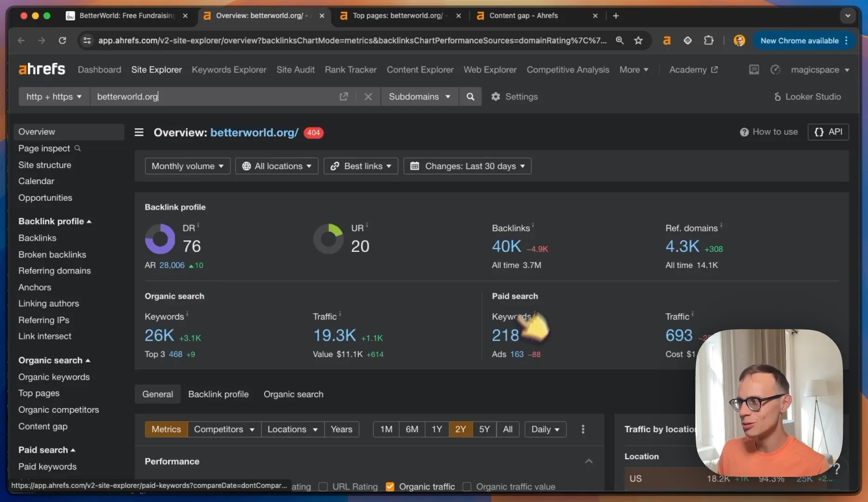
Task: Open the Chrome profile avatar
Action: (x=739, y=40)
